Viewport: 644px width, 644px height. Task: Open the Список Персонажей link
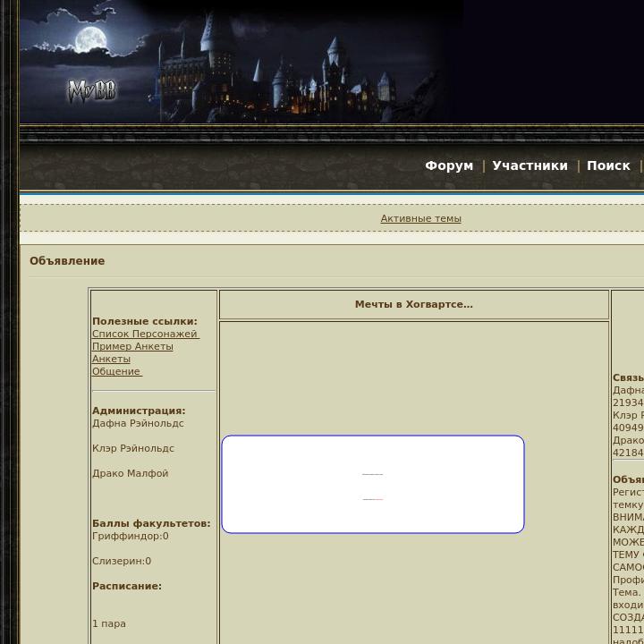pos(146,334)
